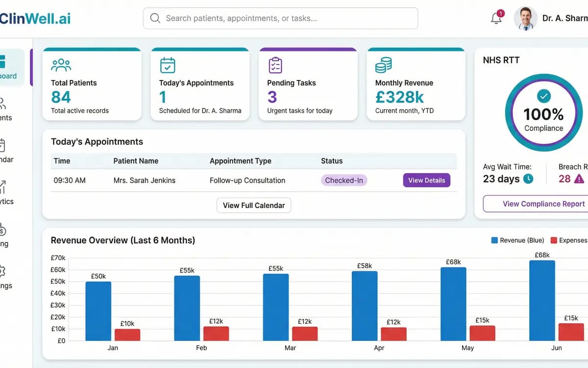
Task: Click View Details for Sarah Jenkins
Action: click(x=426, y=180)
